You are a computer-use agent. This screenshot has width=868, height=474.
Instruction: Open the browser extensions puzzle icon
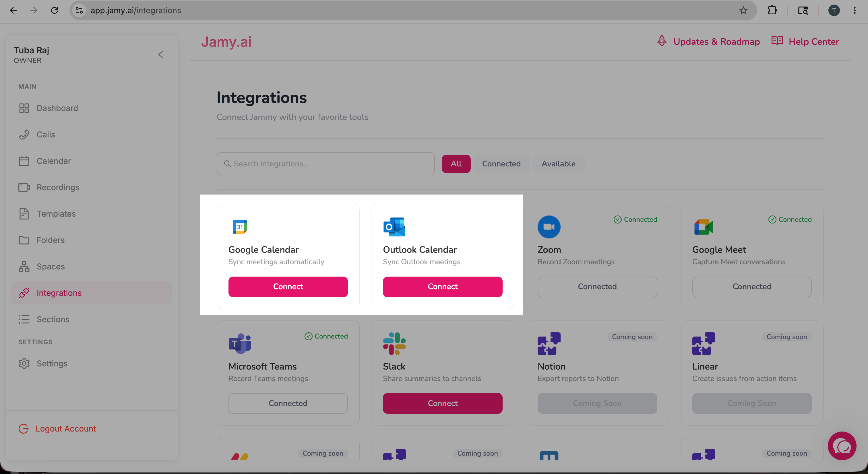pyautogui.click(x=772, y=10)
